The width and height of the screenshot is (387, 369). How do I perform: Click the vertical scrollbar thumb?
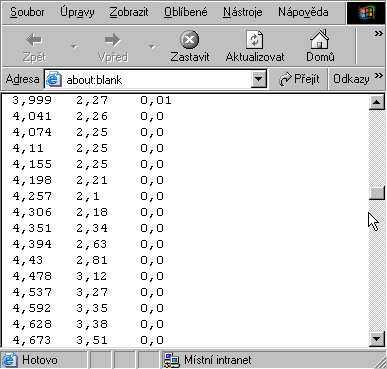[377, 193]
